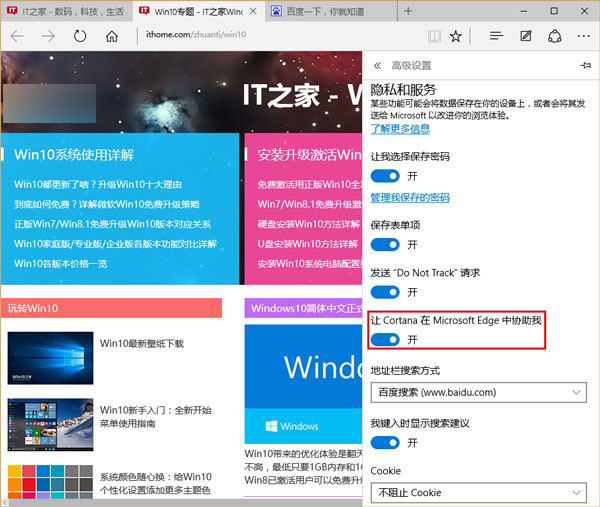The width and height of the screenshot is (600, 507).
Task: Toggle 我键入时显示搜索建议 switch
Action: (385, 443)
